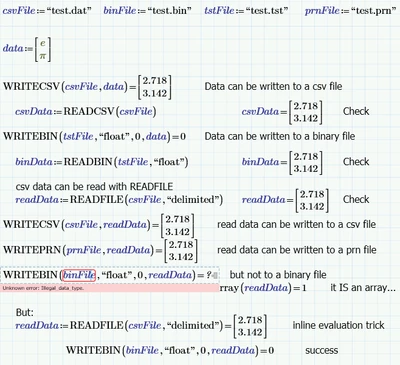Select the text "read data can be written to a prn file"
The image size is (400, 365).
297,250
